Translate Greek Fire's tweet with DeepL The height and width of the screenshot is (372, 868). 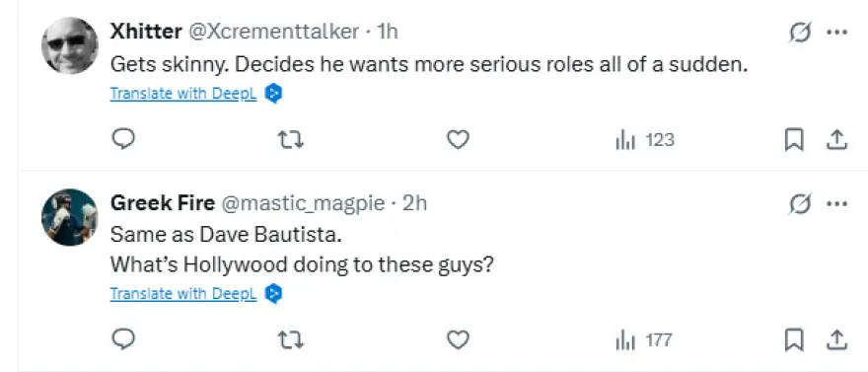[x=183, y=293]
